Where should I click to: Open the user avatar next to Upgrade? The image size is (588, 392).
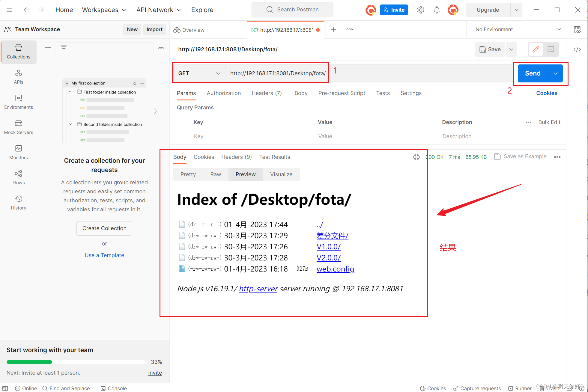pyautogui.click(x=453, y=10)
